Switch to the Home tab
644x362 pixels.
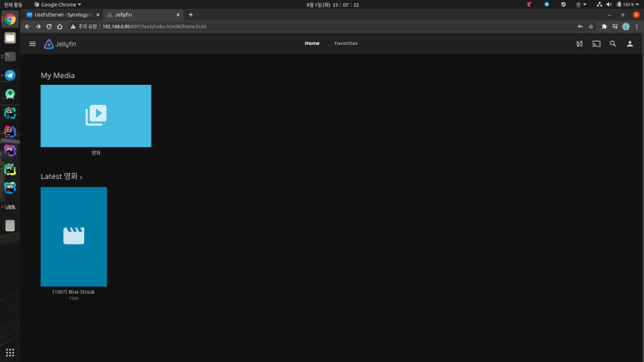click(312, 43)
